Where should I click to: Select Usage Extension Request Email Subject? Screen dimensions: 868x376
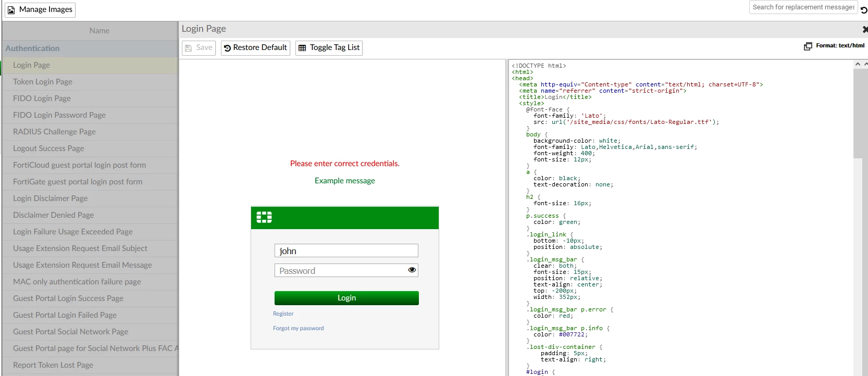(90, 248)
